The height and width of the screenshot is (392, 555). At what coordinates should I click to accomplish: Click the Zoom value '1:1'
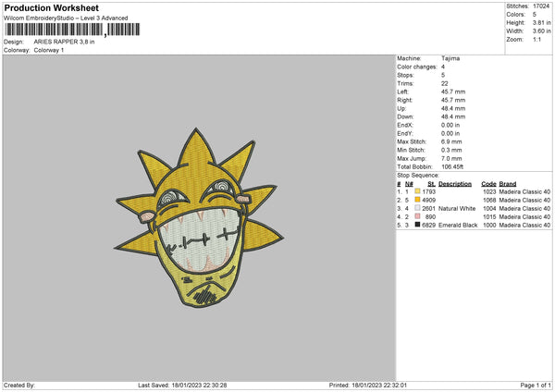tap(536, 39)
